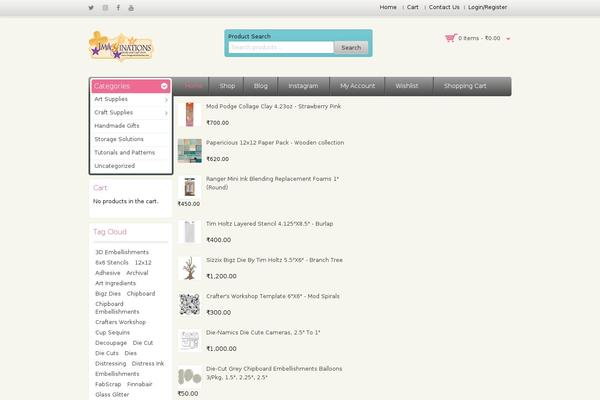Open the Twitter social icon
The height and width of the screenshot is (400, 600).
[x=91, y=8]
